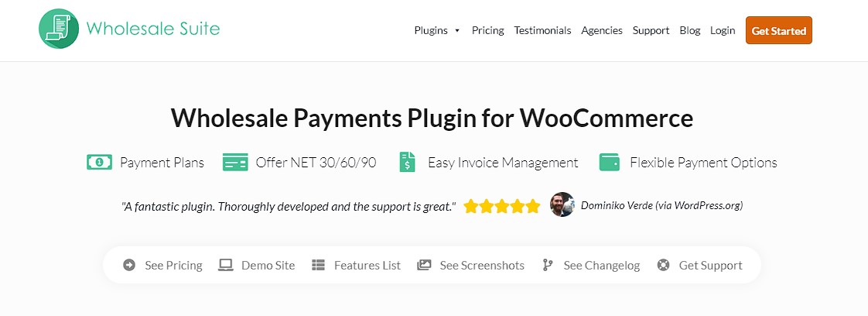Click the branch icon beside See Changelog
This screenshot has width=868, height=316.
548,265
